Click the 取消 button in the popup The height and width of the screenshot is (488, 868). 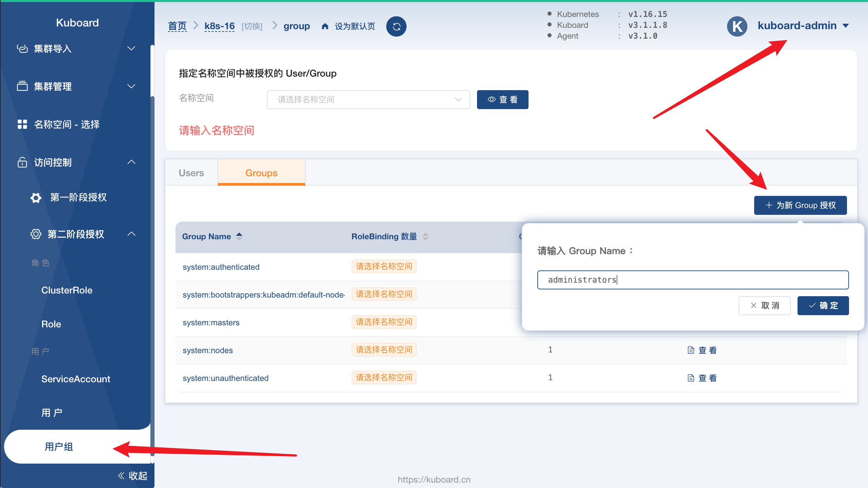click(764, 306)
